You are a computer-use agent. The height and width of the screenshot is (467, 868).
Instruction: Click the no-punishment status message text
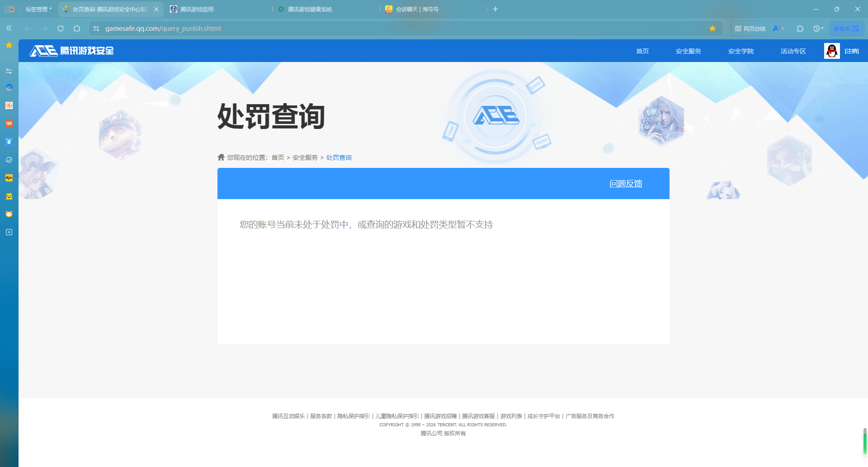click(x=366, y=224)
